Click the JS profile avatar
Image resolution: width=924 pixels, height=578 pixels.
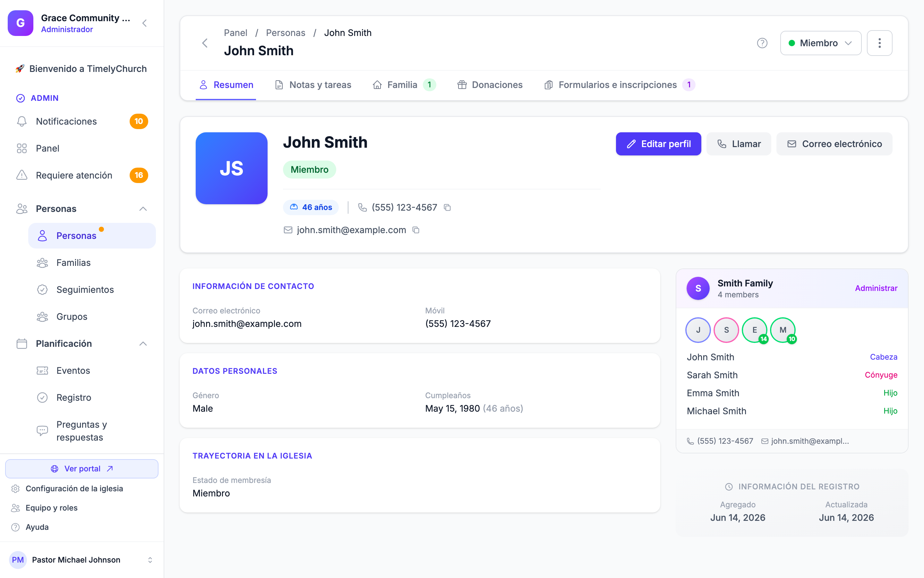231,168
